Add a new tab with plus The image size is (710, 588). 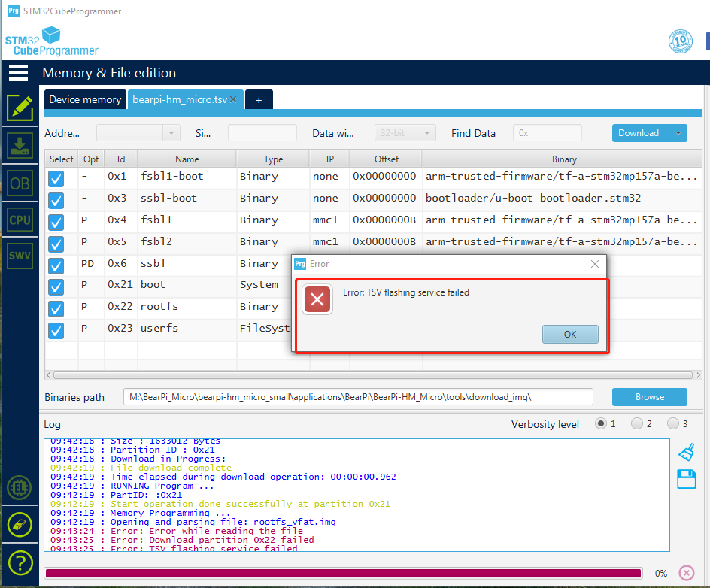(259, 100)
